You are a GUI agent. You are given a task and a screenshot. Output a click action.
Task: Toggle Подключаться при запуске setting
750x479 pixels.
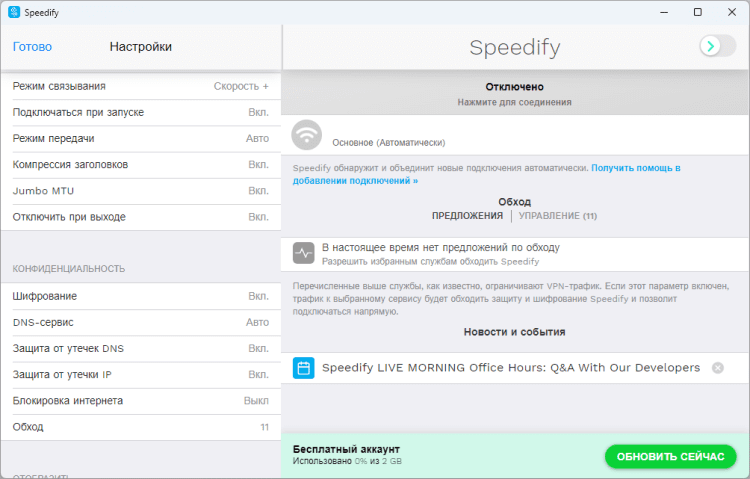[x=258, y=112]
